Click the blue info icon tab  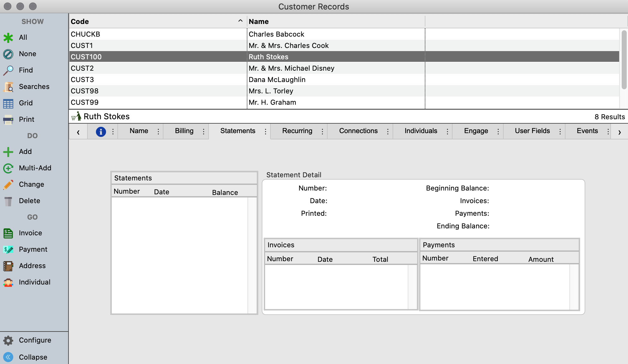[x=101, y=132]
